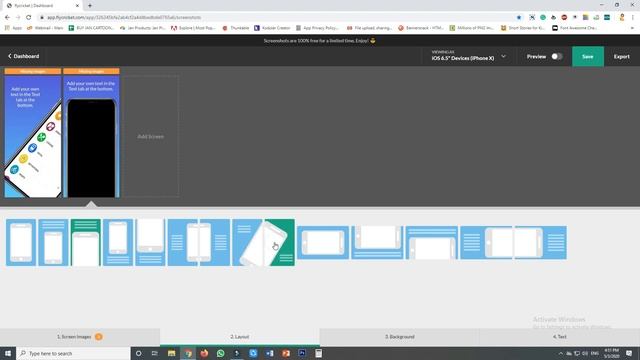Open the Kodular Creator bookmark
This screenshot has height=360, width=640.
point(272,28)
